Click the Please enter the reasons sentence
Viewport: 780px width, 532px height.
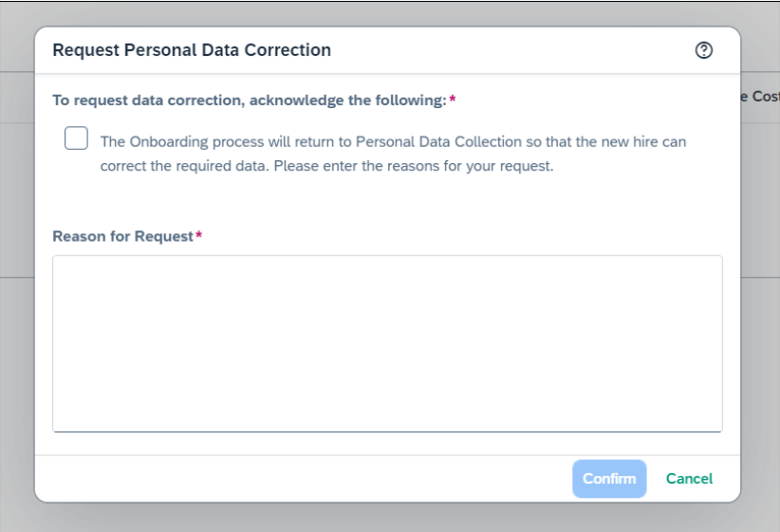414,166
